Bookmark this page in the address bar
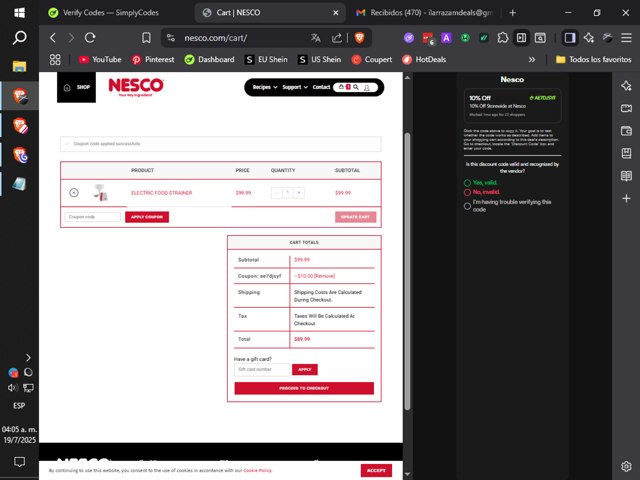 click(x=146, y=38)
